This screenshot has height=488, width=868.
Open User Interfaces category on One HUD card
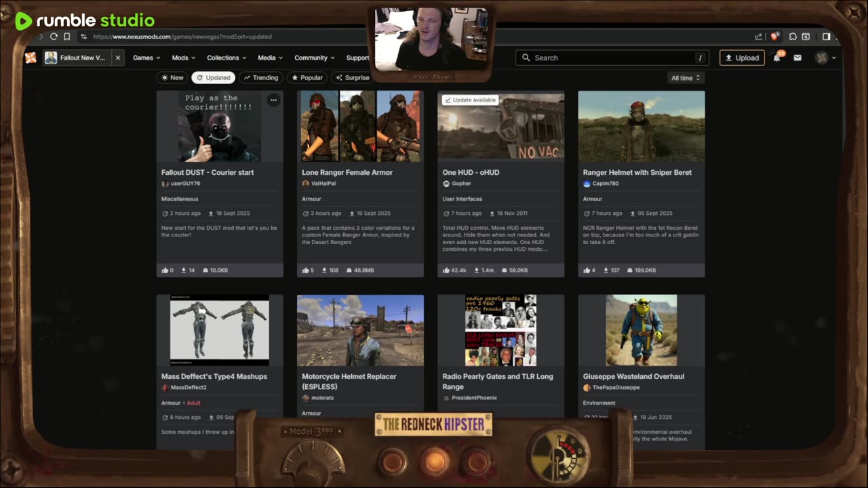click(x=462, y=199)
